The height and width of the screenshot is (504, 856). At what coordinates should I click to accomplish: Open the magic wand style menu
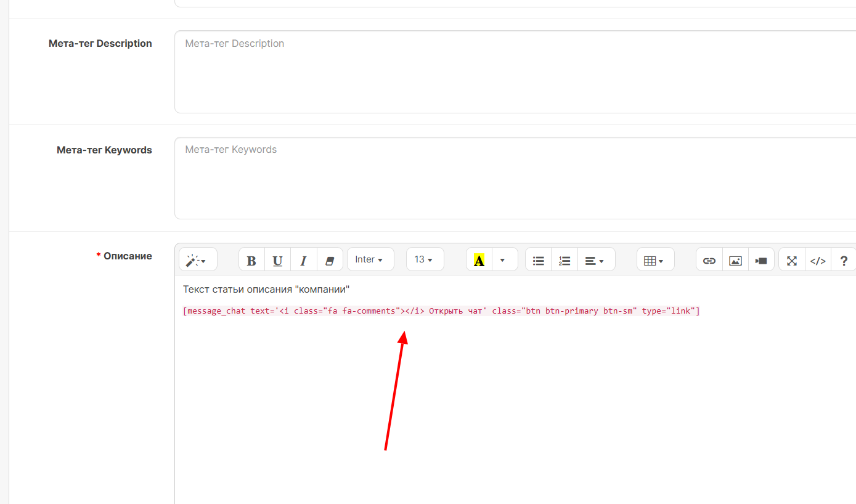coord(197,260)
